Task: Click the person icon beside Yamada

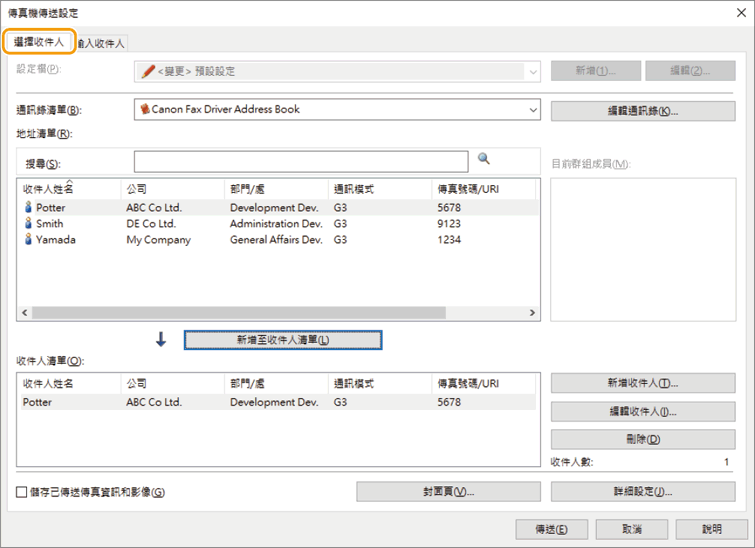Action: 28,240
